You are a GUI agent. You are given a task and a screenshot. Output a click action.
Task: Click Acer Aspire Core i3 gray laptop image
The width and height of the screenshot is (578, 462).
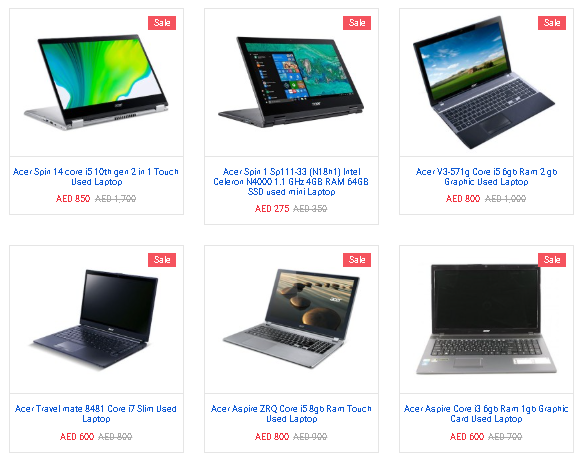tap(486, 319)
